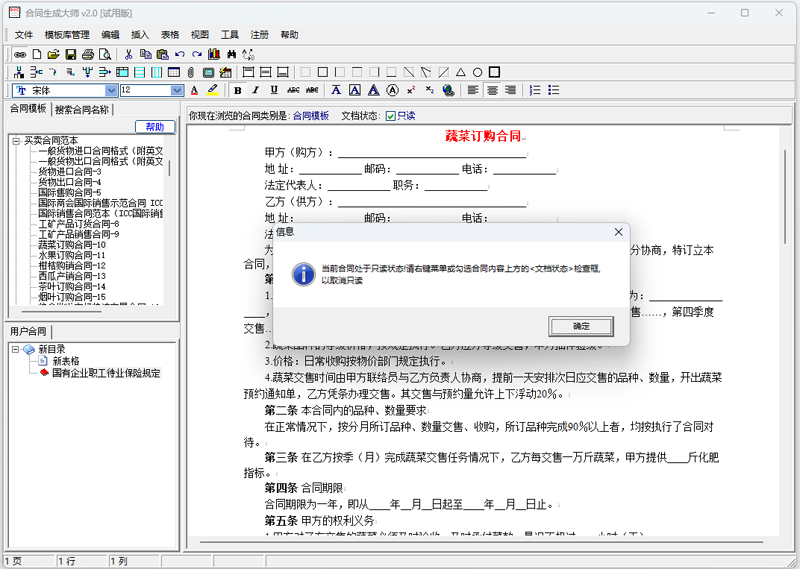Click the Print icon in toolbar
This screenshot has width=800, height=569.
[x=88, y=54]
